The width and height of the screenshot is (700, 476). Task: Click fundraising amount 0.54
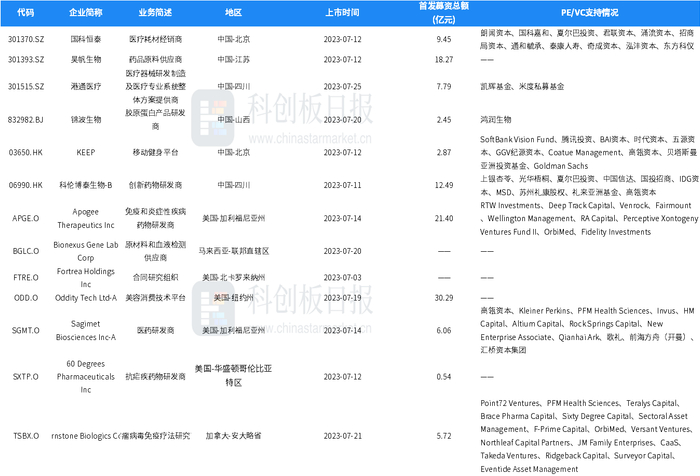click(444, 377)
